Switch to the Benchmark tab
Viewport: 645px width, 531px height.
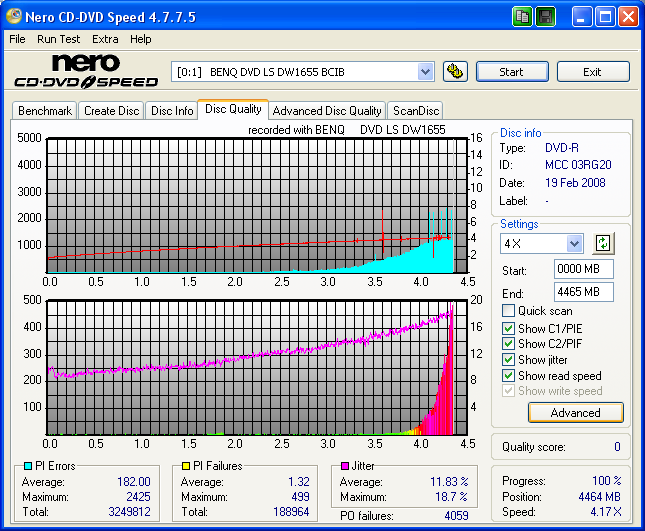[45, 111]
